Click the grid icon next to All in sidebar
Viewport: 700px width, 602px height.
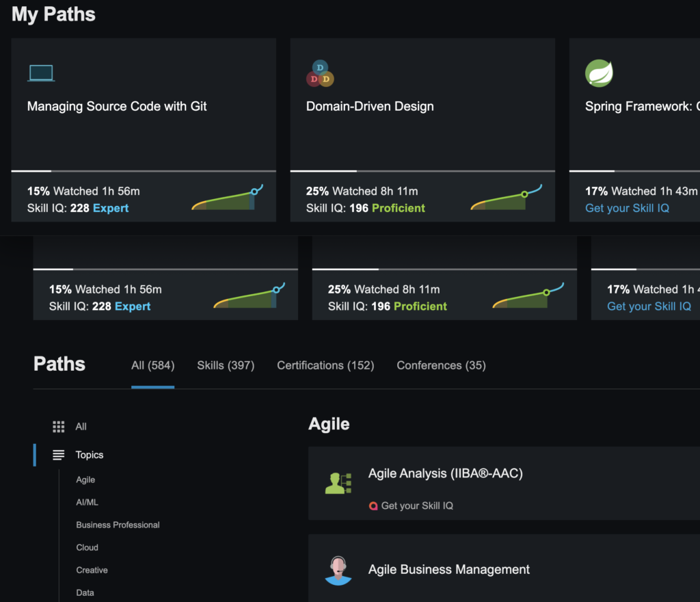[x=59, y=426]
